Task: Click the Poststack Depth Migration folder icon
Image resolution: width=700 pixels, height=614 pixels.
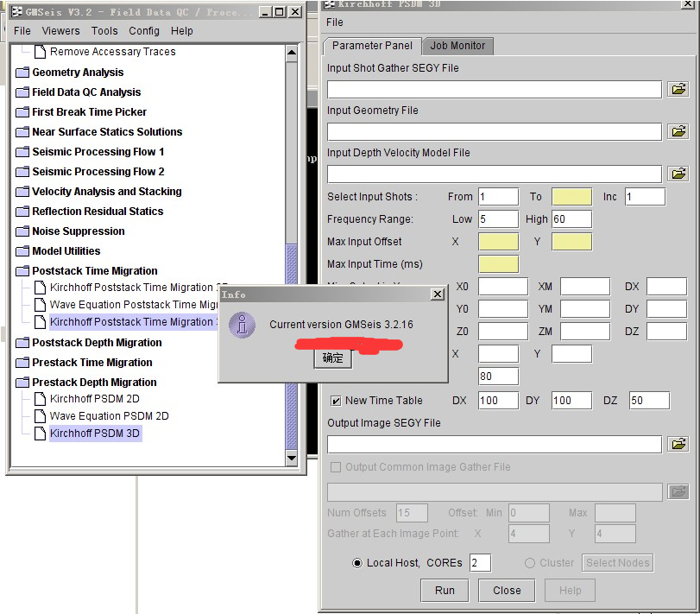Action: point(22,343)
